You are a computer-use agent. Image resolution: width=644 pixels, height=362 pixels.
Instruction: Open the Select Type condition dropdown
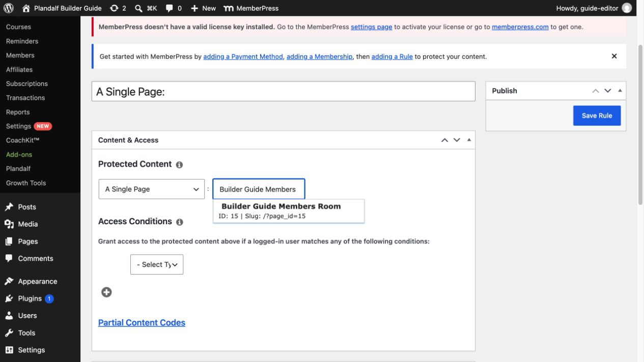(x=157, y=264)
